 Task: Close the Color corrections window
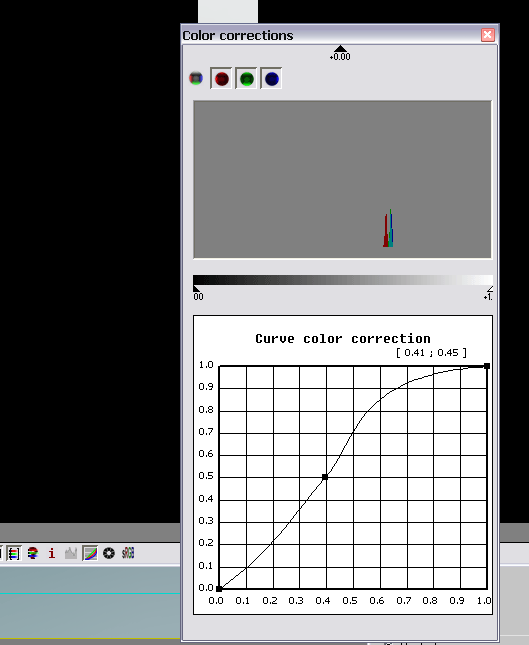click(x=488, y=35)
